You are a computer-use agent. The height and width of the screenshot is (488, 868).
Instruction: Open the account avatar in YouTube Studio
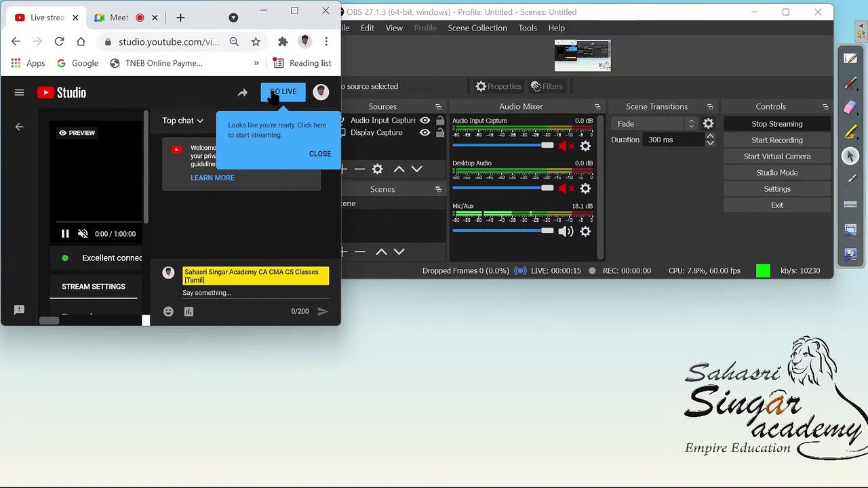(x=321, y=92)
